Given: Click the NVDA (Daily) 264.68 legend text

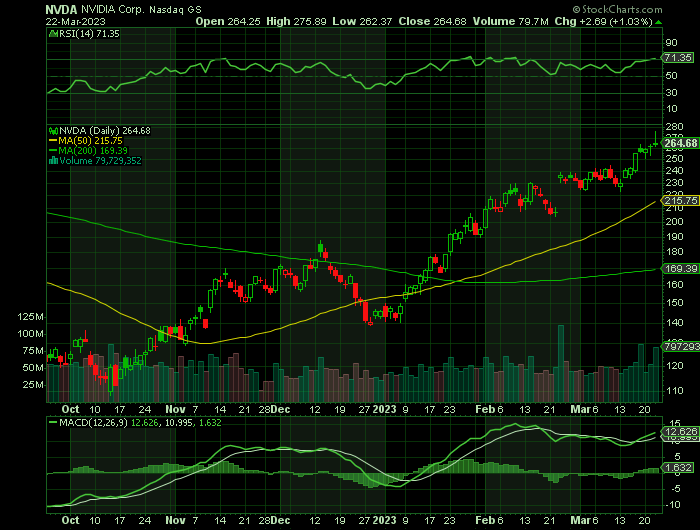Looking at the screenshot, I should pyautogui.click(x=105, y=131).
